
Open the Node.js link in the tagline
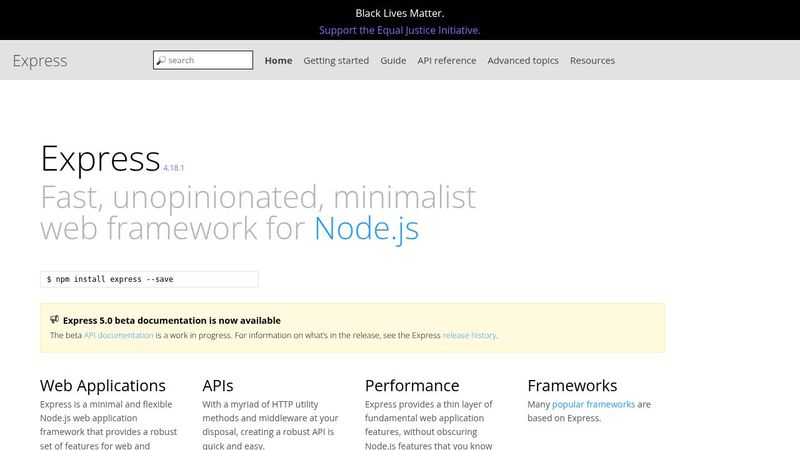click(366, 228)
